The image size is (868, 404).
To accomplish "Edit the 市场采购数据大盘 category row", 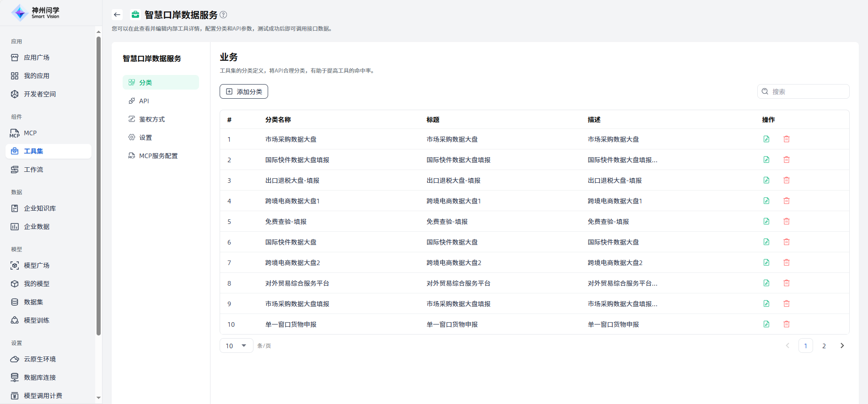I will pos(766,139).
